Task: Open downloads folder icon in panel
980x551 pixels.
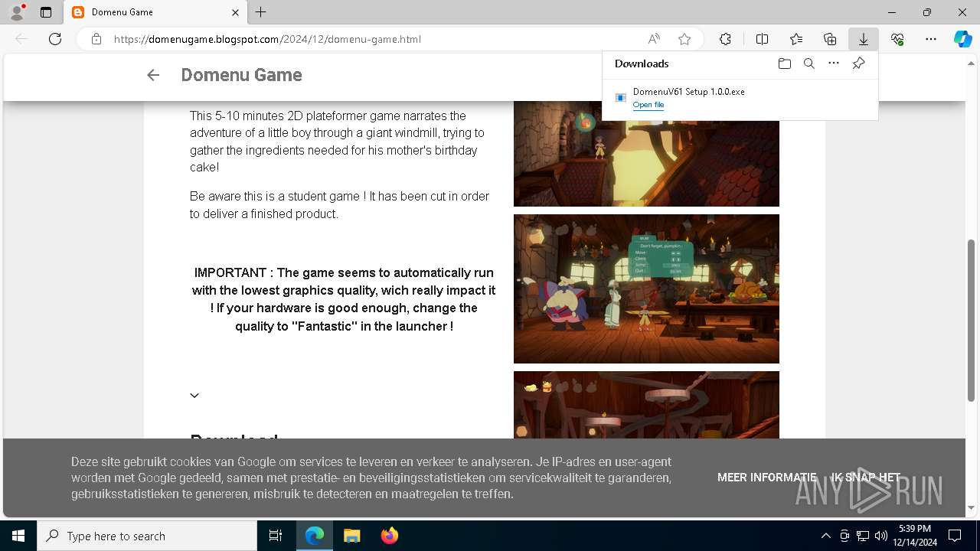Action: [784, 64]
